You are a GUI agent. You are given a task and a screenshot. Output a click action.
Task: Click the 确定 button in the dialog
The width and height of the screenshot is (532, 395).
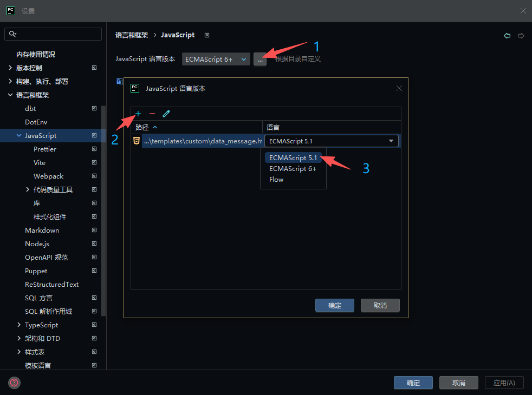click(x=334, y=305)
